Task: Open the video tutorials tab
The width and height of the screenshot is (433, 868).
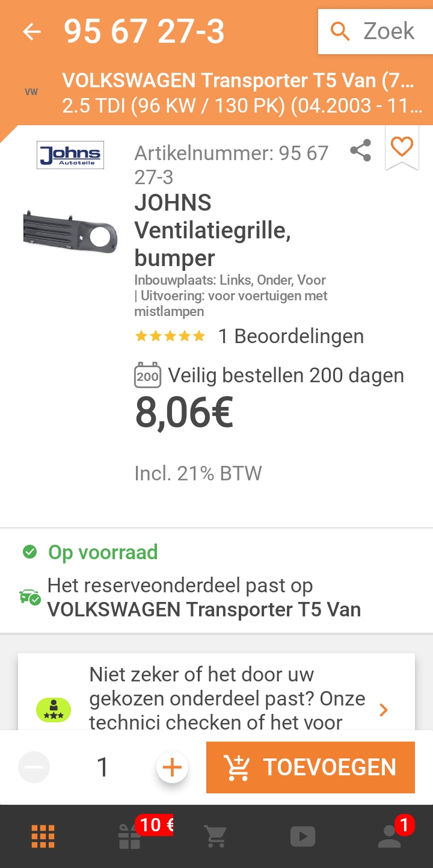Action: [302, 836]
